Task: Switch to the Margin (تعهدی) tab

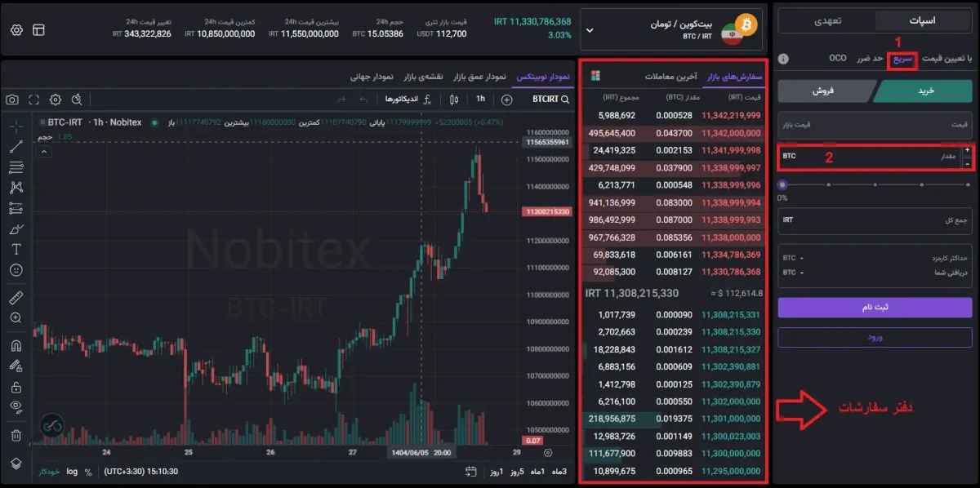Action: click(827, 20)
